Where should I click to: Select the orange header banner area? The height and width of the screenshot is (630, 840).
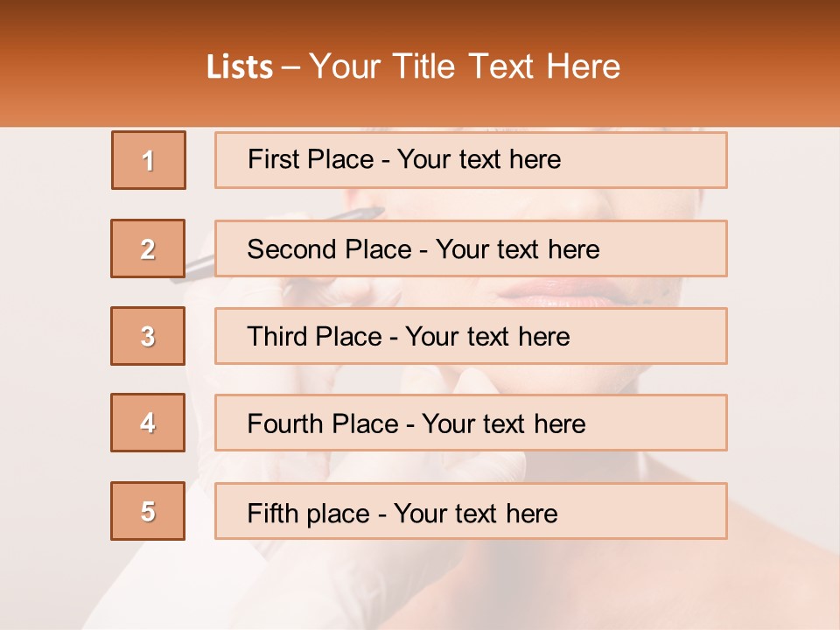click(420, 63)
